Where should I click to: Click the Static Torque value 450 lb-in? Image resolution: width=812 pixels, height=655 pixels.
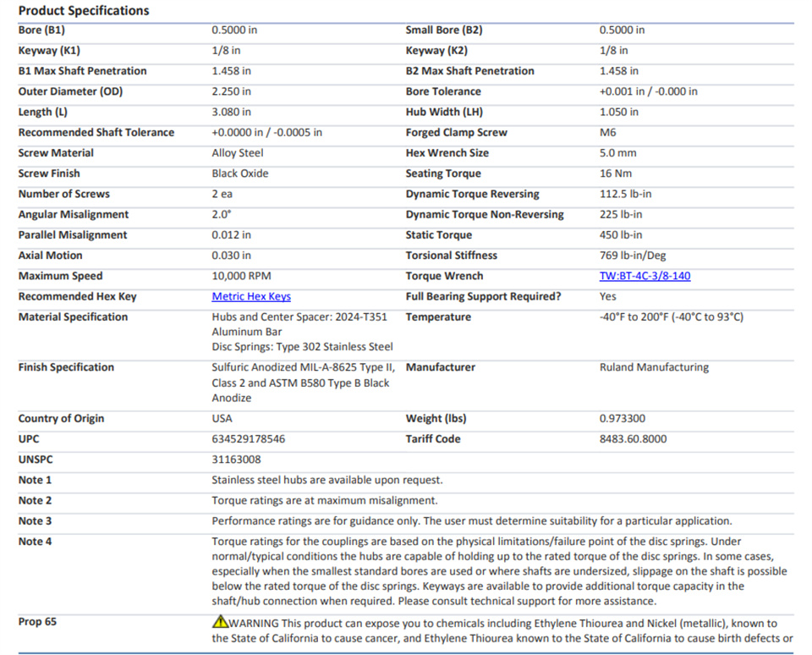tap(620, 234)
